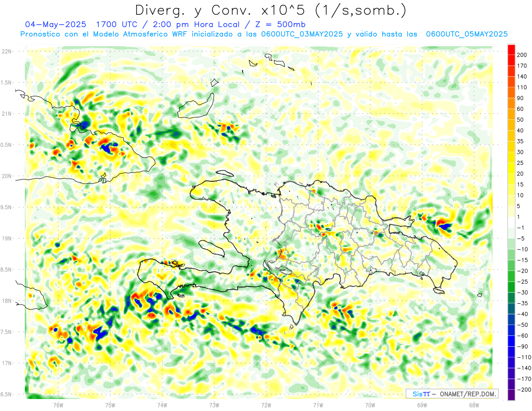
Task: Click the 18N latitude label
Action: 6,301
